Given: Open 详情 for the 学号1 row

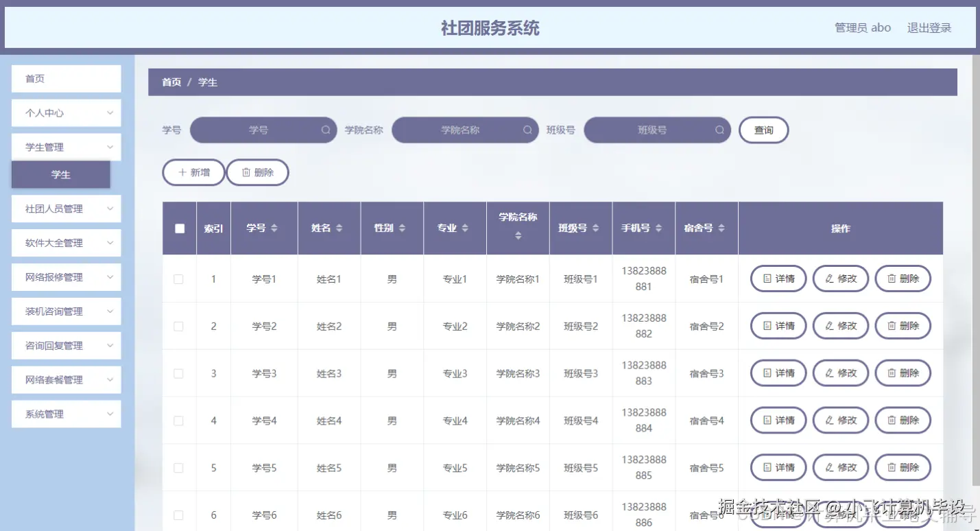Looking at the screenshot, I should (778, 279).
